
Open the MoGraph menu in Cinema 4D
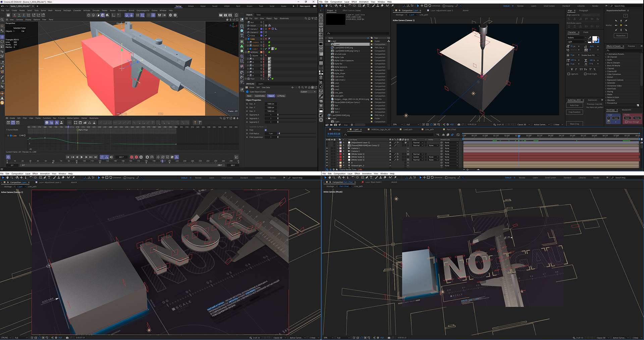67,10
